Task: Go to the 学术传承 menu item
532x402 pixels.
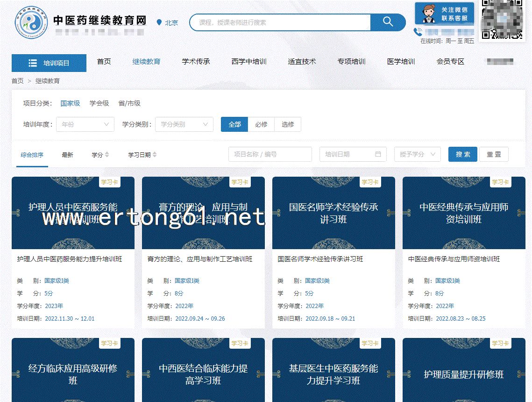Action: [196, 61]
